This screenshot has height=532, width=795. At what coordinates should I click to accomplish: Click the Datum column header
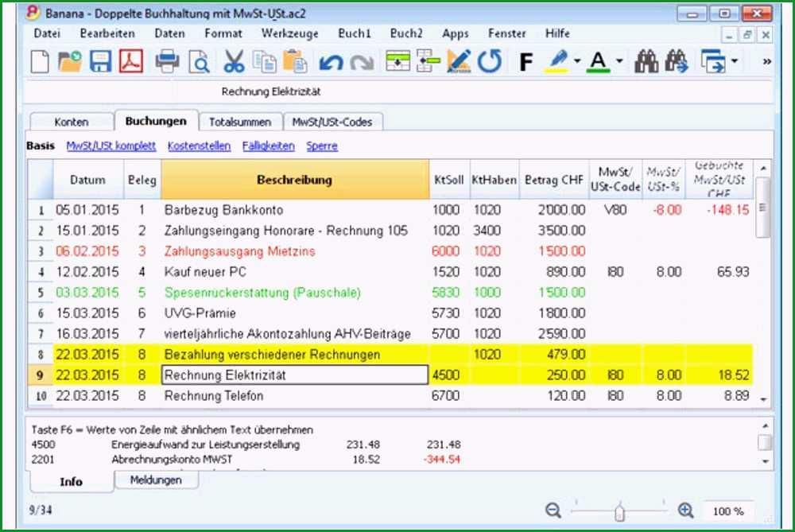point(88,180)
